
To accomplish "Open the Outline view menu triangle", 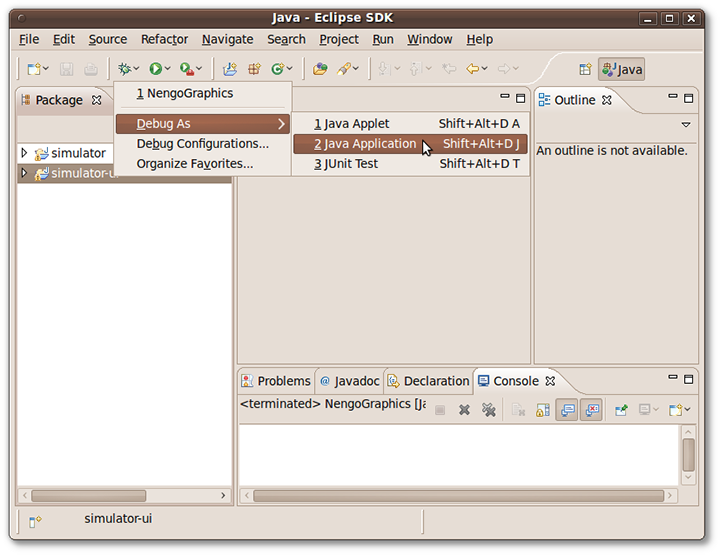I will (x=686, y=124).
